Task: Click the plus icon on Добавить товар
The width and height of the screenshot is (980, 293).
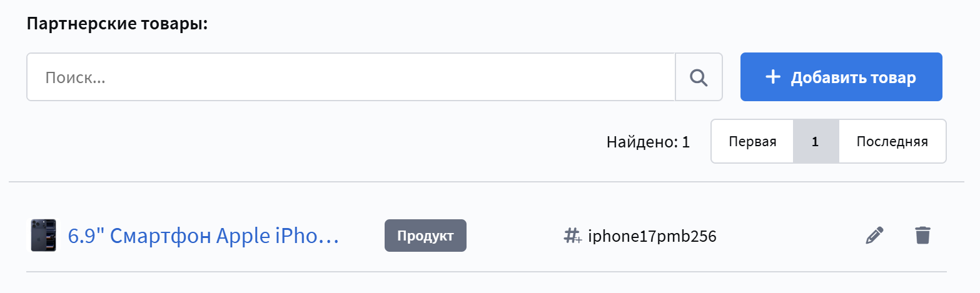Action: point(774,77)
